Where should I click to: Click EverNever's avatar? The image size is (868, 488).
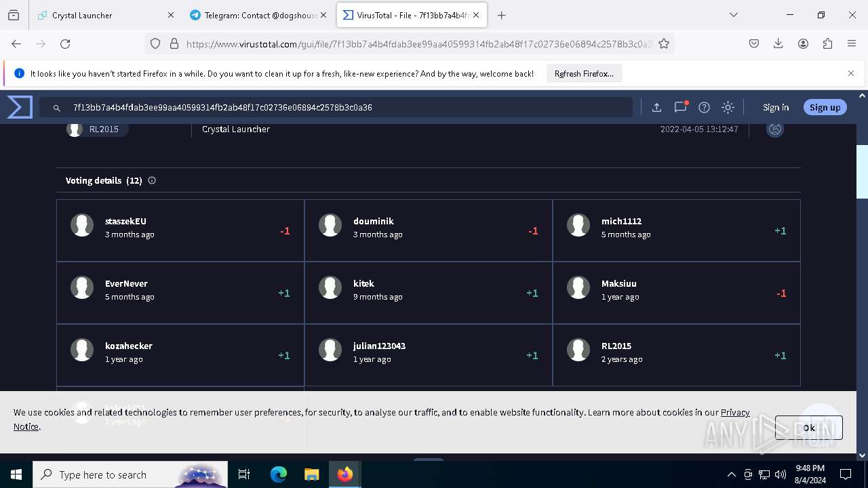(82, 287)
